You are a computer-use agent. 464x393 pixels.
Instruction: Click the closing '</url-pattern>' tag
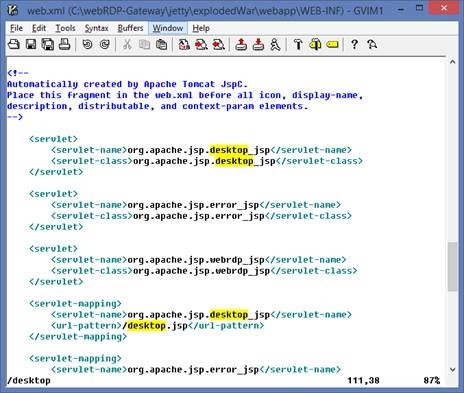click(226, 326)
